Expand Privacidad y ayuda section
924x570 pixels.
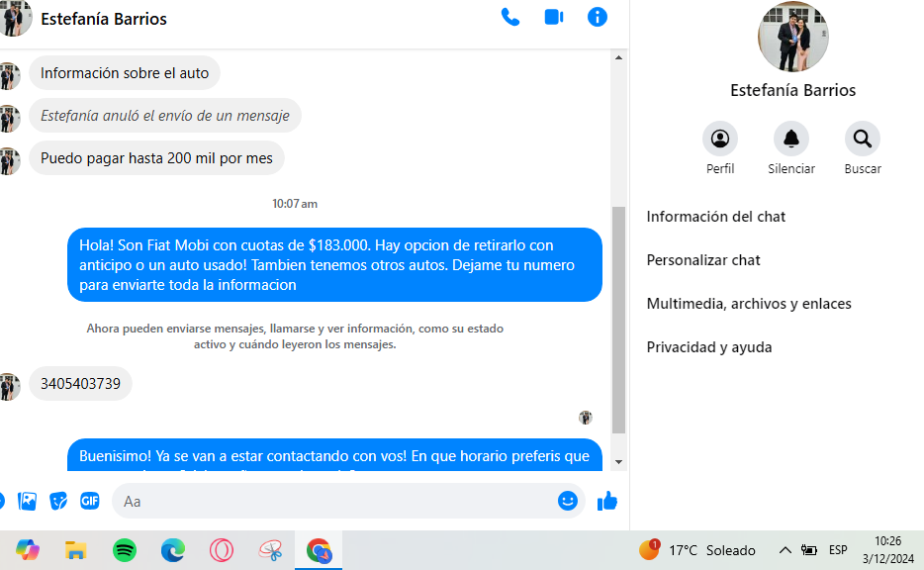709,347
